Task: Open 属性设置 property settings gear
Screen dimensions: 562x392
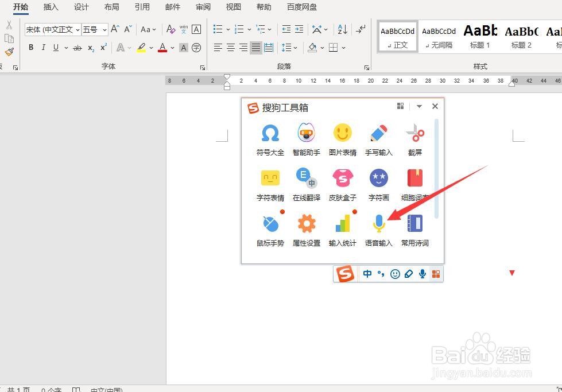Action: point(307,230)
